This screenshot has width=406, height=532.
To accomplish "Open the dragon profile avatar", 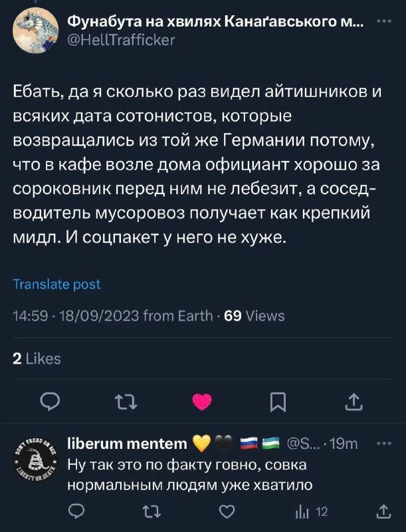I will coord(36,30).
